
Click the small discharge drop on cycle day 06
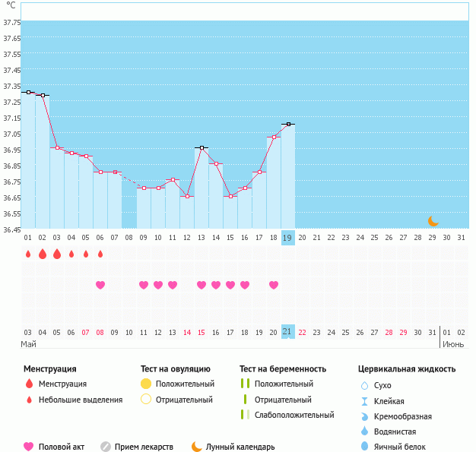coord(100,254)
